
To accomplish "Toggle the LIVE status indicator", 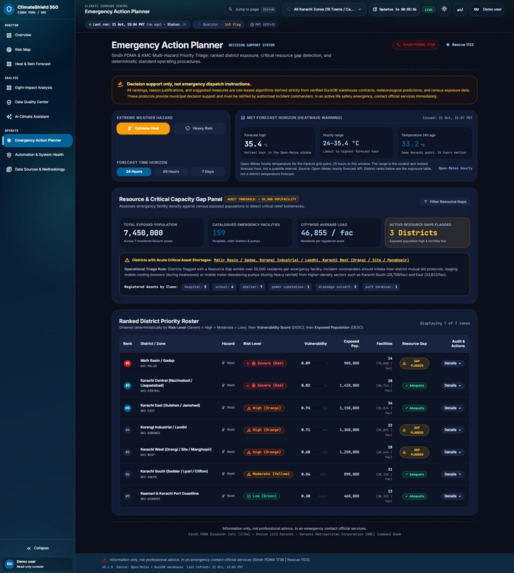I will point(429,10).
